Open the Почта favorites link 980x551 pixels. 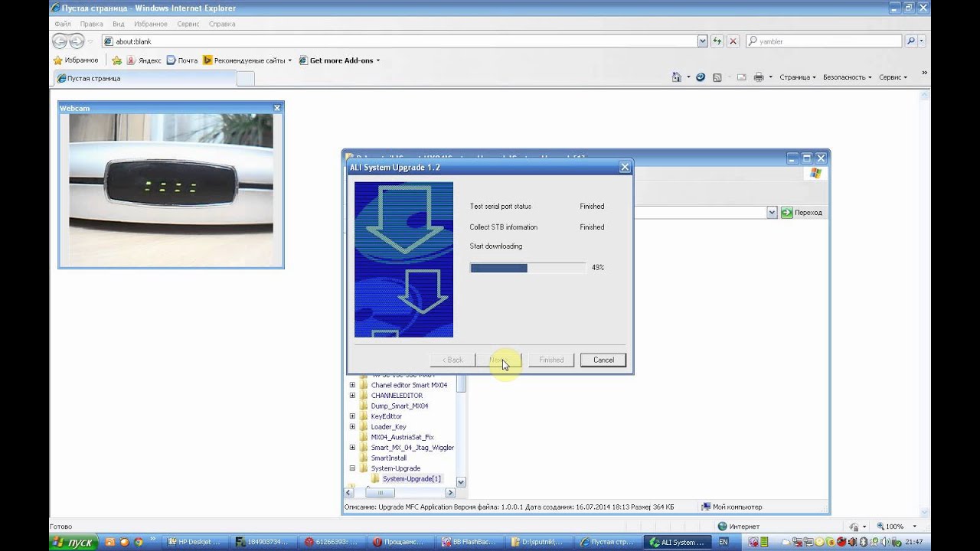(181, 60)
